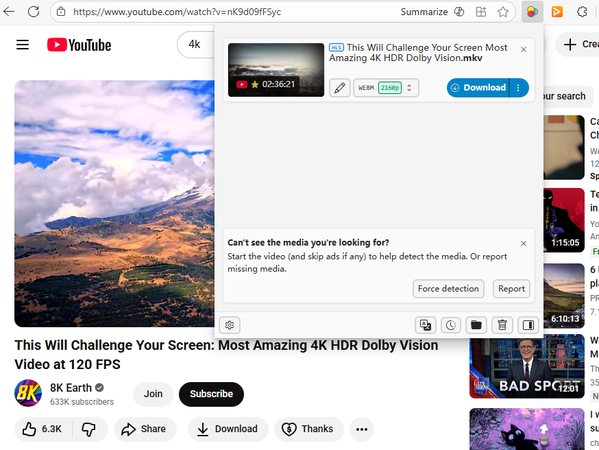Open the top suggested video thumbnail
This screenshot has height=450, width=599.
coord(564,147)
